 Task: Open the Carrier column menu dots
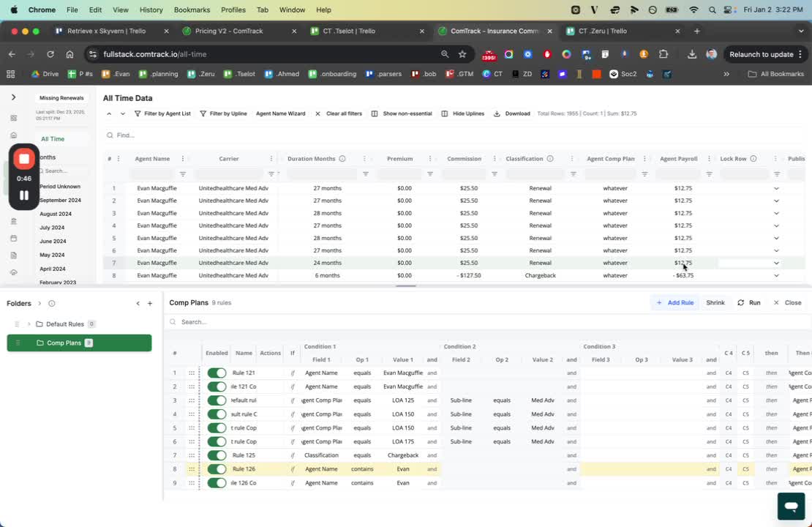pyautogui.click(x=271, y=159)
